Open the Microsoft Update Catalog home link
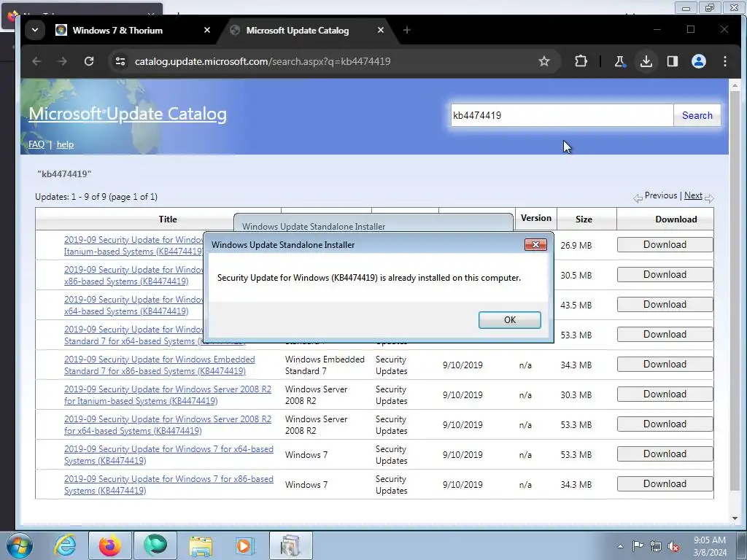This screenshot has height=560, width=747. click(x=127, y=114)
